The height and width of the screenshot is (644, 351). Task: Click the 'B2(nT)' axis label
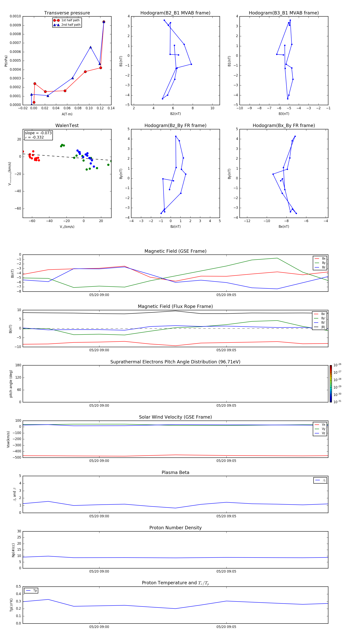[x=175, y=114]
